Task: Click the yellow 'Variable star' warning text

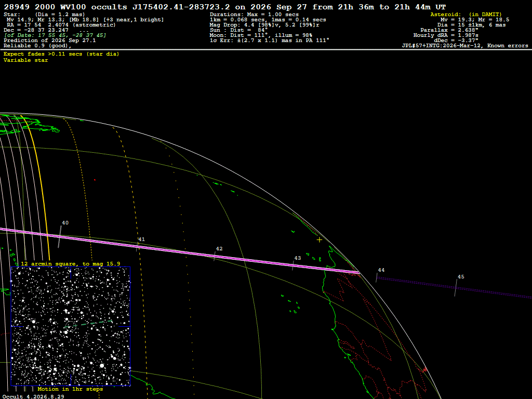Action: point(26,60)
